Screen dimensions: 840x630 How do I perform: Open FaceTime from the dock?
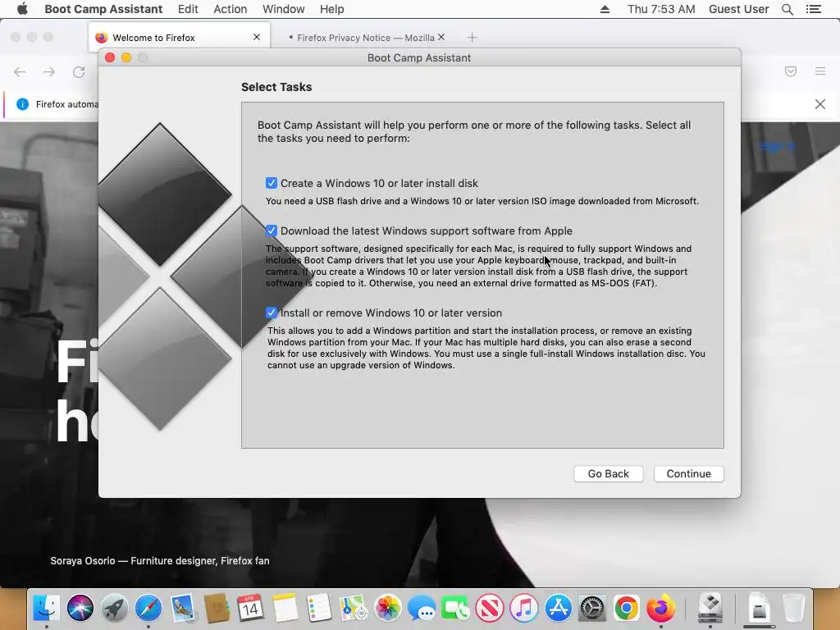[455, 609]
